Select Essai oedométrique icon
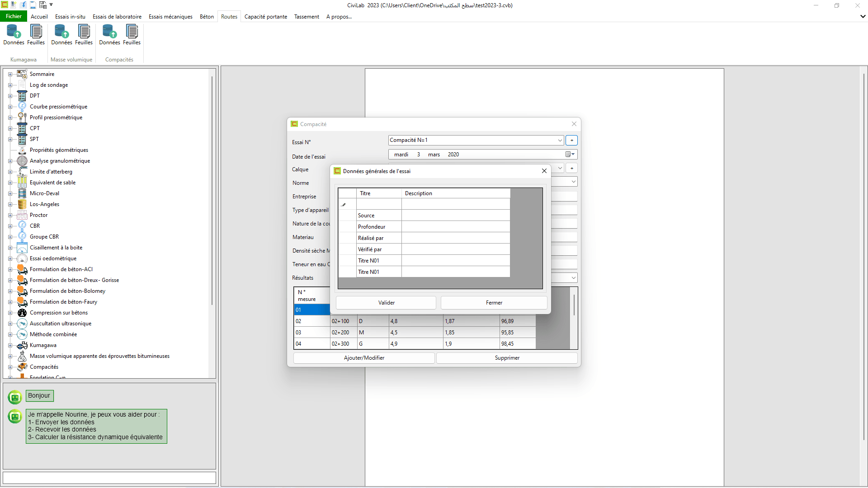Viewport: 868px width, 488px height. (x=22, y=258)
